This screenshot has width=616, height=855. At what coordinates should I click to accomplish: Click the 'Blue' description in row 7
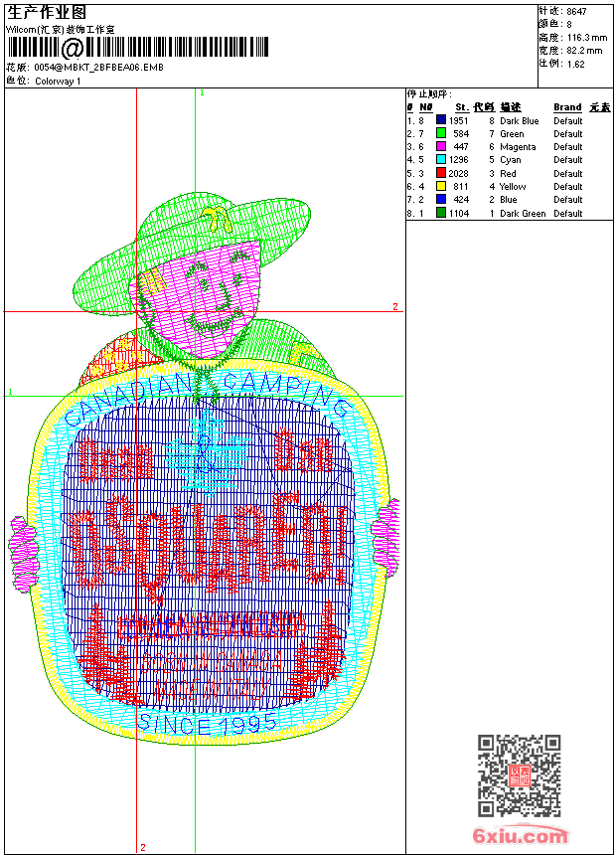tap(509, 200)
